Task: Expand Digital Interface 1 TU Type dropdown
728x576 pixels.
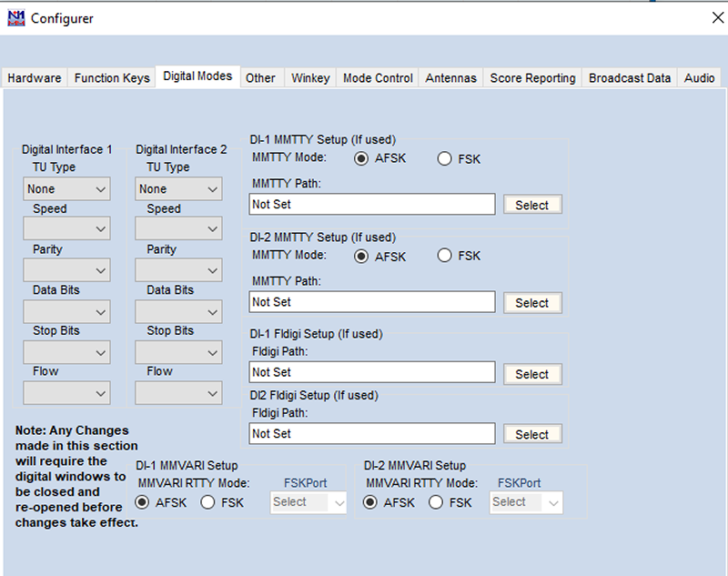Action: [x=66, y=189]
